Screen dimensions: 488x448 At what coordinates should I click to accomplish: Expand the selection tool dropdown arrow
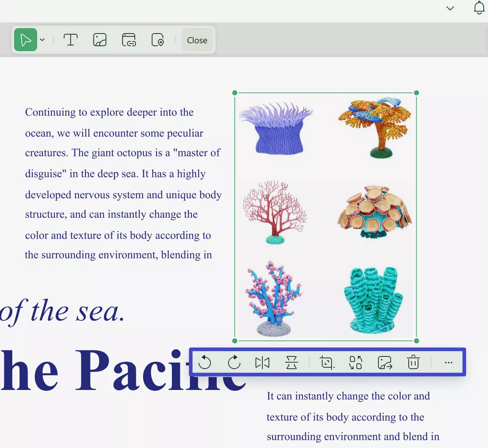click(42, 40)
